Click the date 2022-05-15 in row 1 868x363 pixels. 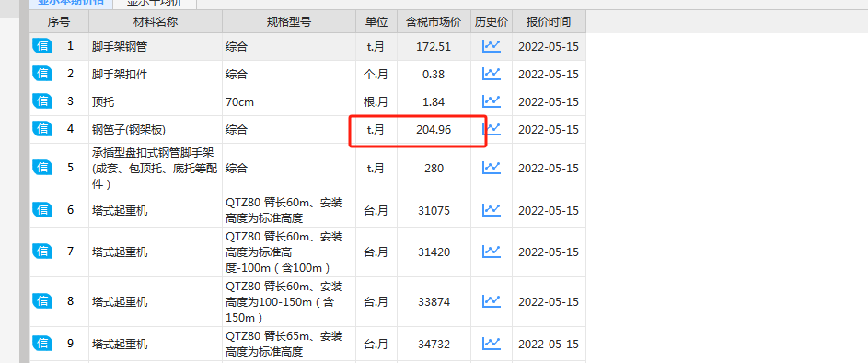pos(549,47)
